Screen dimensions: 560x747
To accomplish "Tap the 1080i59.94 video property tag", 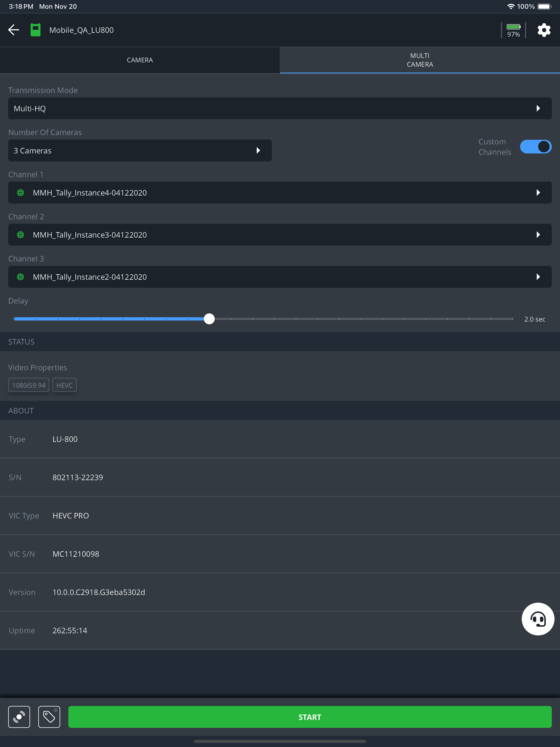I will point(29,385).
